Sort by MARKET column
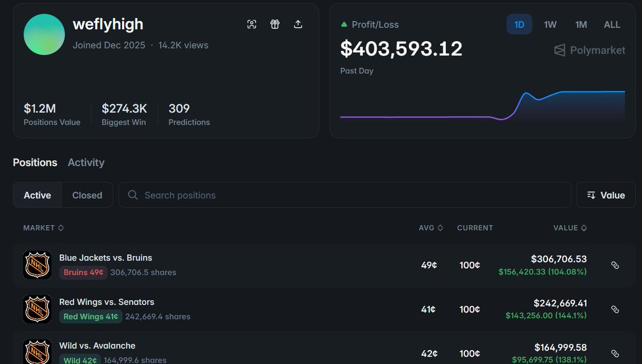The height and width of the screenshot is (364, 642). point(43,228)
